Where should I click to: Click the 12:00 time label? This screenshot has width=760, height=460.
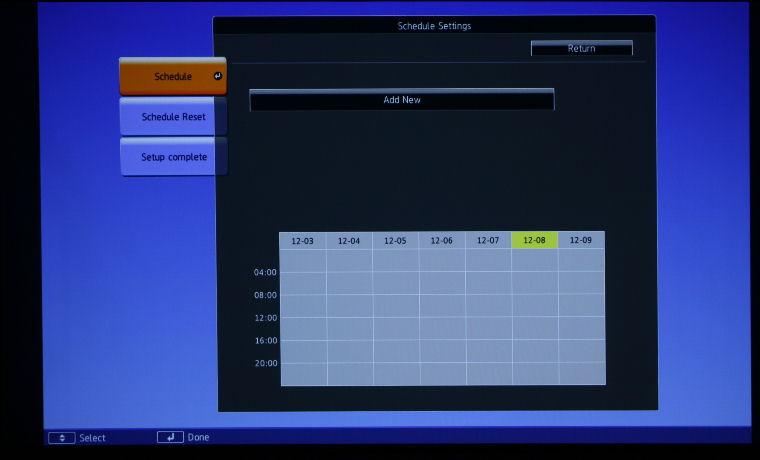(x=266, y=318)
